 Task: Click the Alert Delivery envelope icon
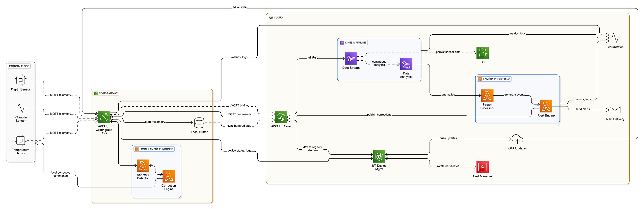tap(615, 110)
